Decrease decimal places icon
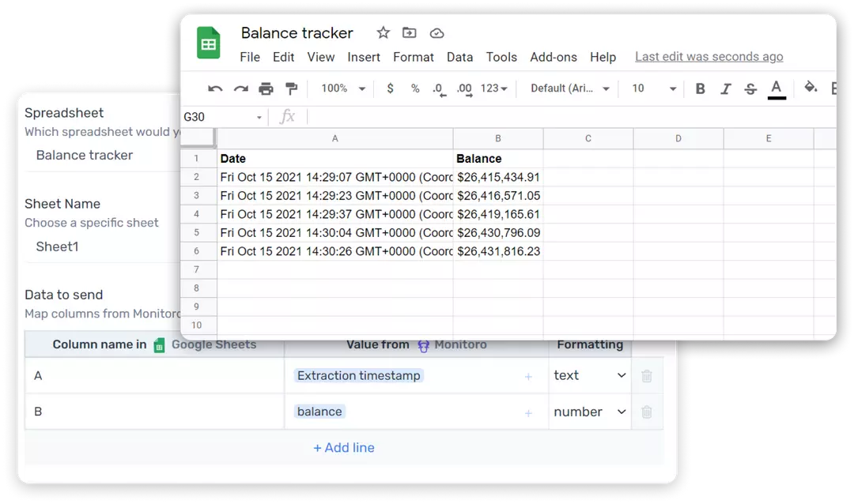This screenshot has height=504, width=854. point(439,89)
